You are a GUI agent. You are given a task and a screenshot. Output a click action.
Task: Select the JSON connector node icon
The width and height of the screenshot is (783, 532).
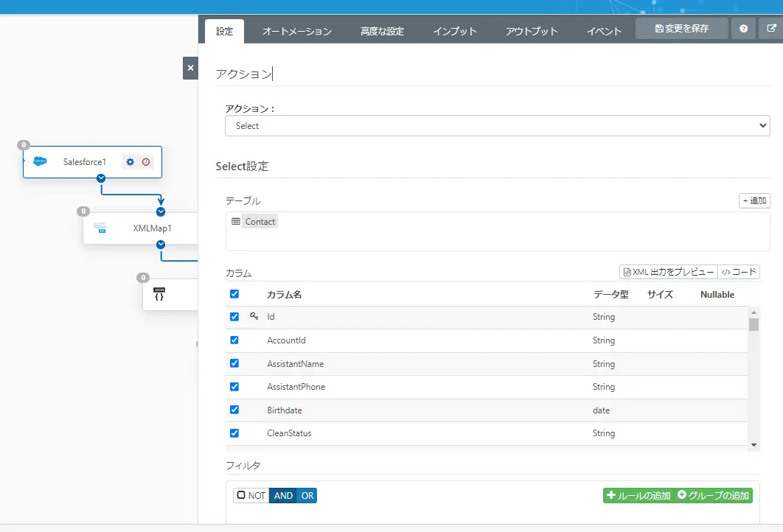159,294
